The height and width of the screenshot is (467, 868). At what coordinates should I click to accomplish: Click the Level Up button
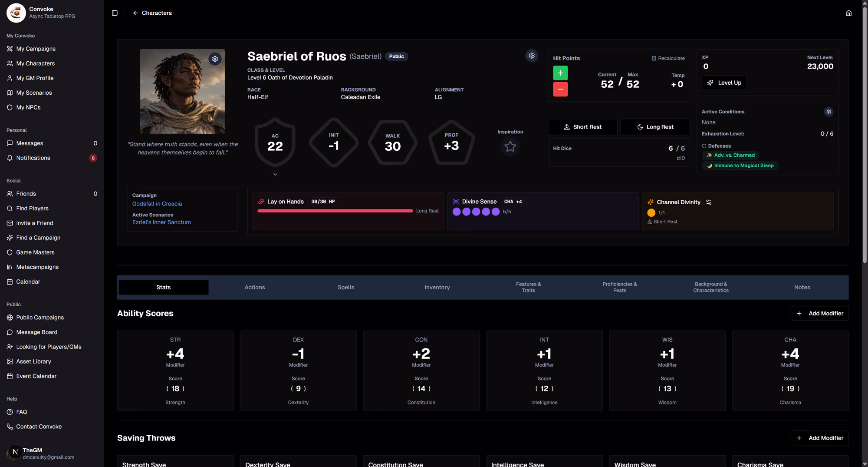point(724,83)
